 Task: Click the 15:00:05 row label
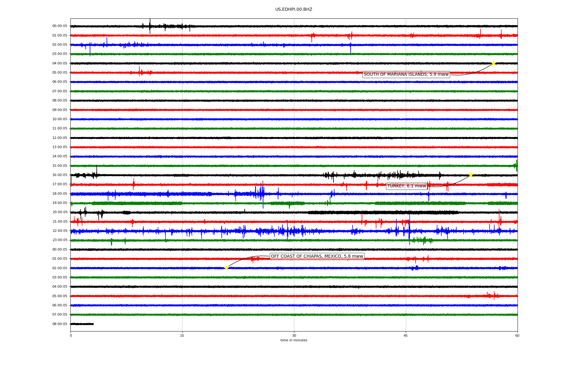pyautogui.click(x=60, y=166)
